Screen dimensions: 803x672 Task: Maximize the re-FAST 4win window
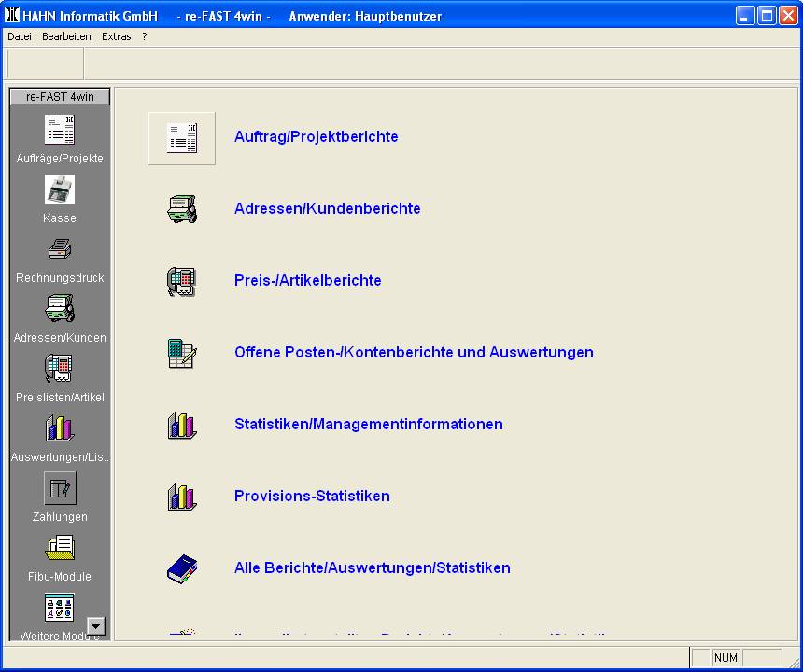coord(768,16)
